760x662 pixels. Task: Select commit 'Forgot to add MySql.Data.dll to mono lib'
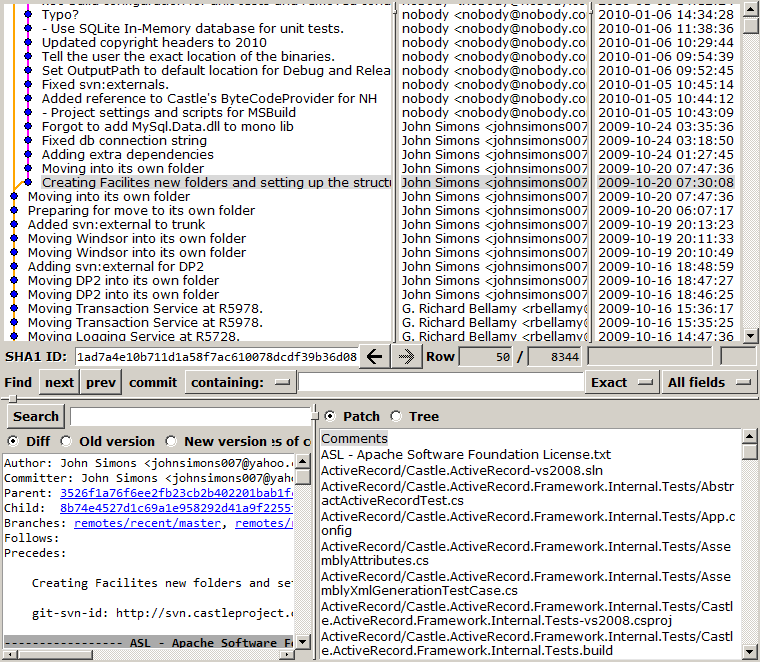click(168, 127)
